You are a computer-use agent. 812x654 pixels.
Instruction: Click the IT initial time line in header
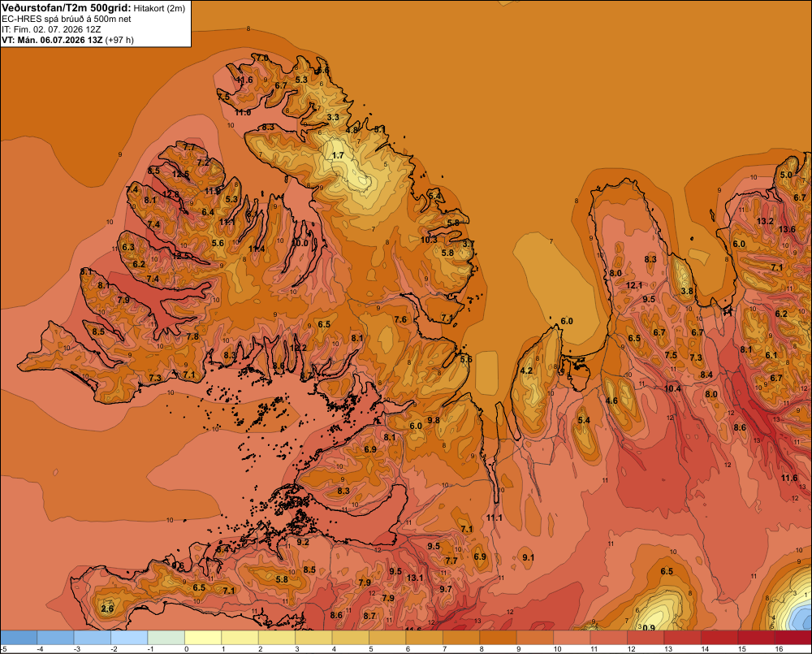tap(51, 29)
